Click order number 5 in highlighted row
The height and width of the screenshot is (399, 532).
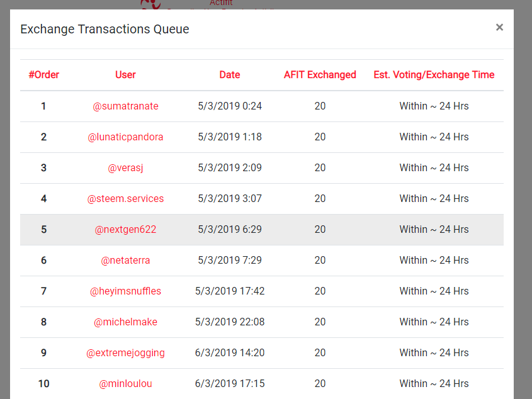44,230
